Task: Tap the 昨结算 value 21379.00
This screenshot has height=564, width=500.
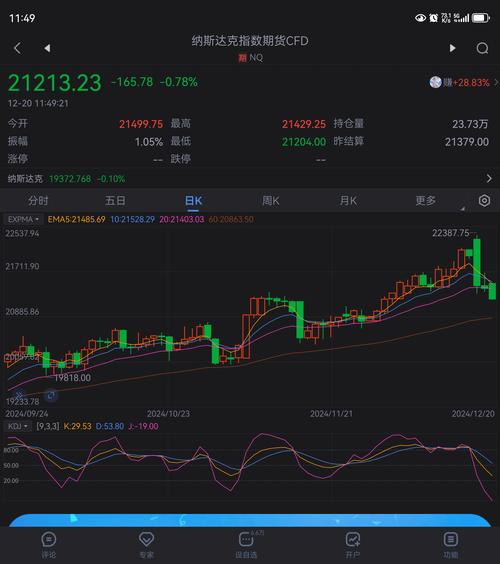Action: click(x=467, y=142)
